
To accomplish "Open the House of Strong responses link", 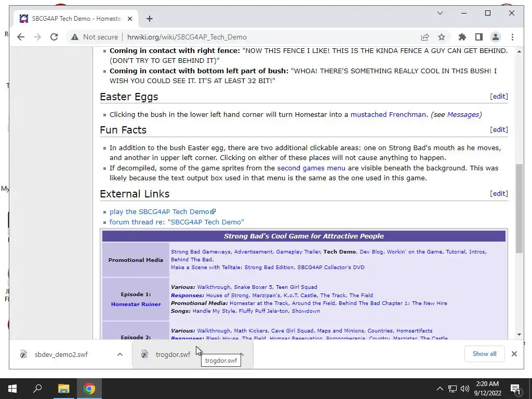I will pyautogui.click(x=227, y=295).
